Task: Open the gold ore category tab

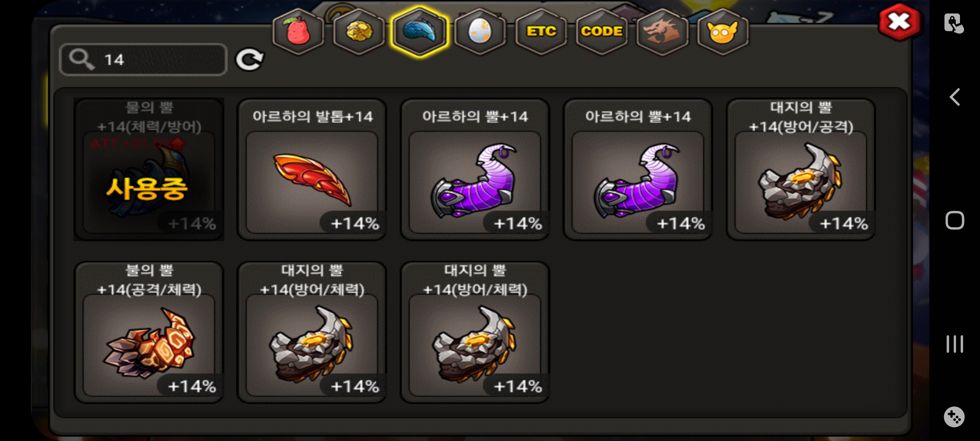Action: 359,32
